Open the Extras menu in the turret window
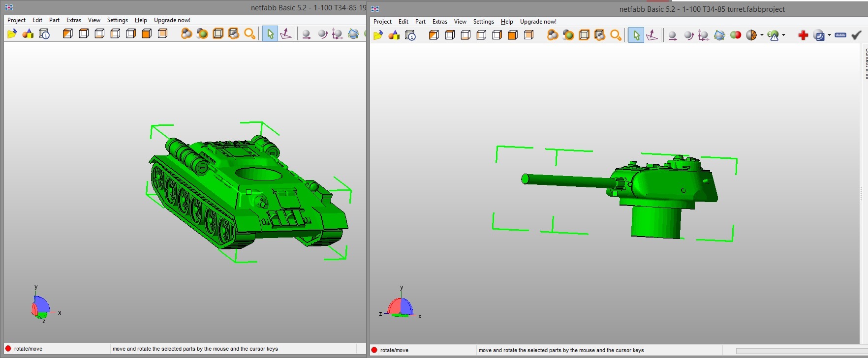This screenshot has width=868, height=358. point(440,22)
